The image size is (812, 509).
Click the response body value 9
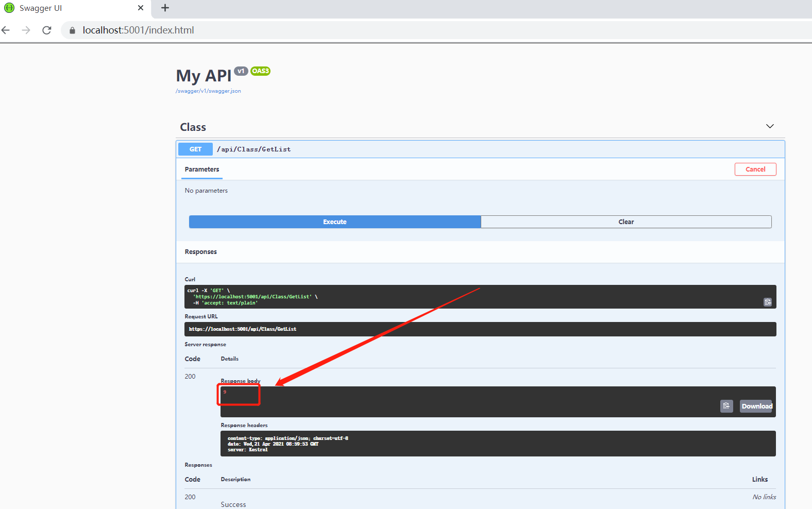click(x=225, y=392)
